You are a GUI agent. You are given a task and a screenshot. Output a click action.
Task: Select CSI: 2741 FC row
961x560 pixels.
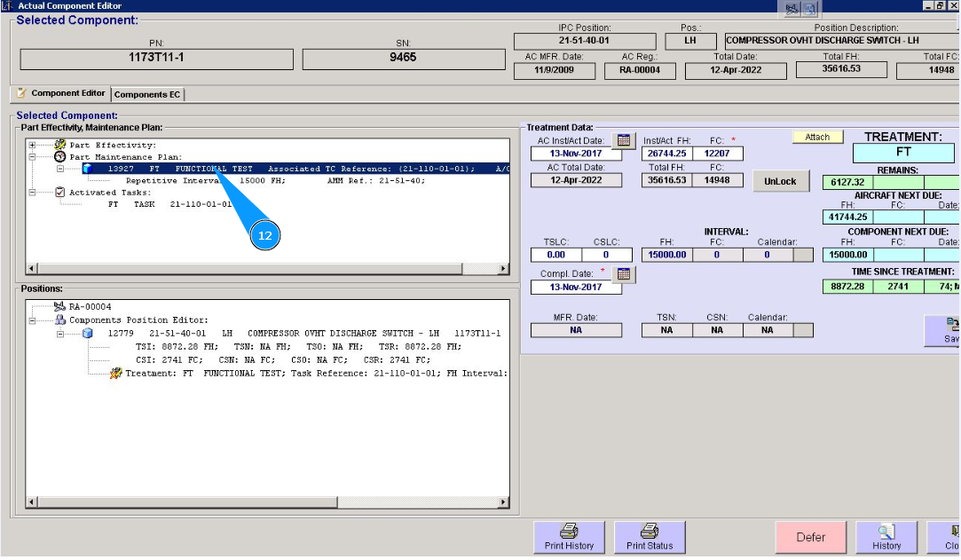pos(282,360)
